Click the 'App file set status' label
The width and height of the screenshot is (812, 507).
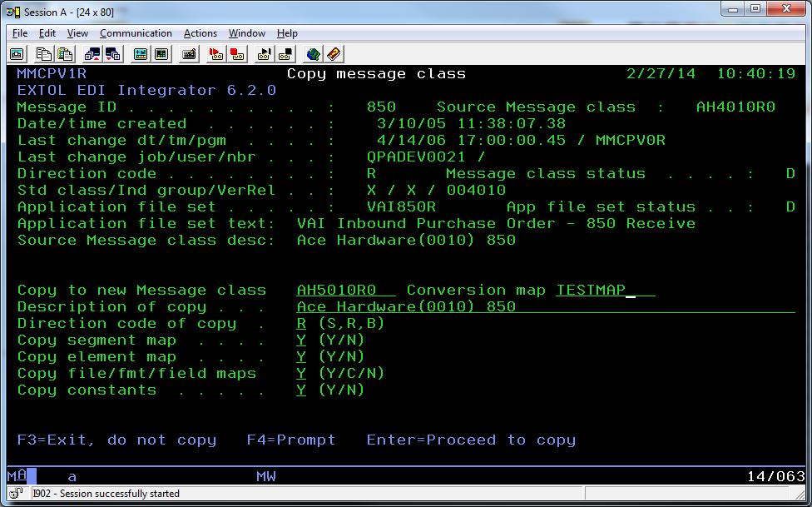click(x=601, y=206)
